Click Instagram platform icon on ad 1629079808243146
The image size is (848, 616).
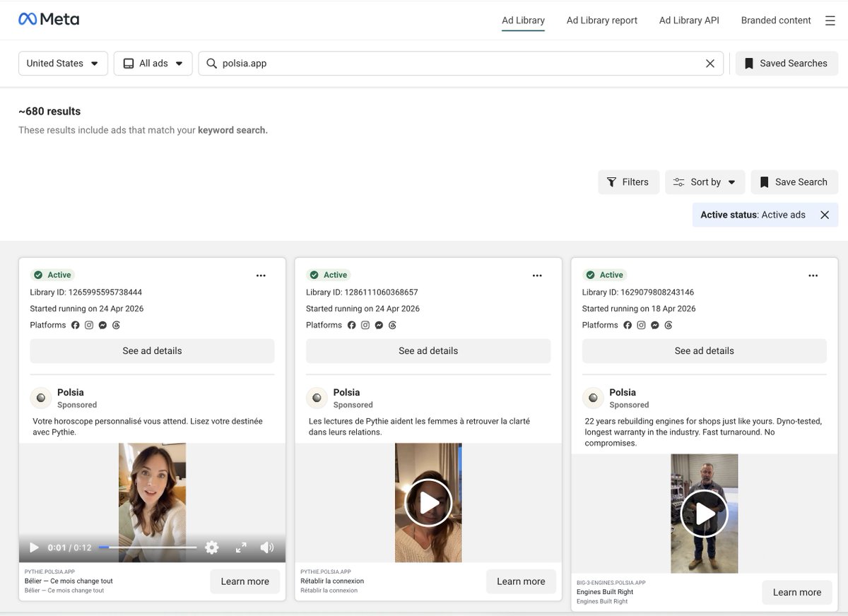click(x=642, y=325)
